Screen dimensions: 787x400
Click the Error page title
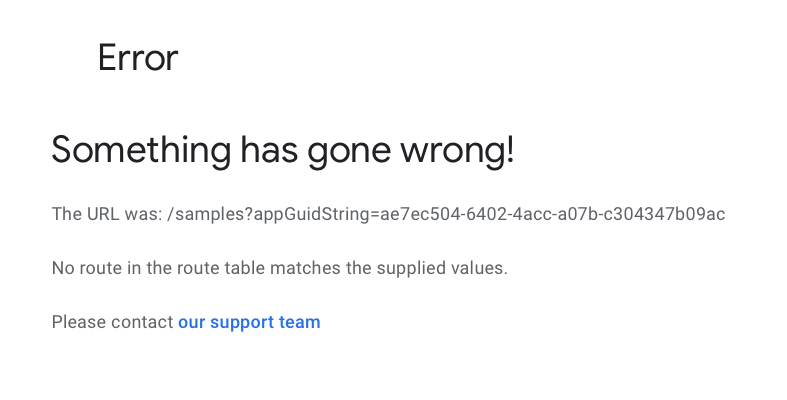point(138,58)
